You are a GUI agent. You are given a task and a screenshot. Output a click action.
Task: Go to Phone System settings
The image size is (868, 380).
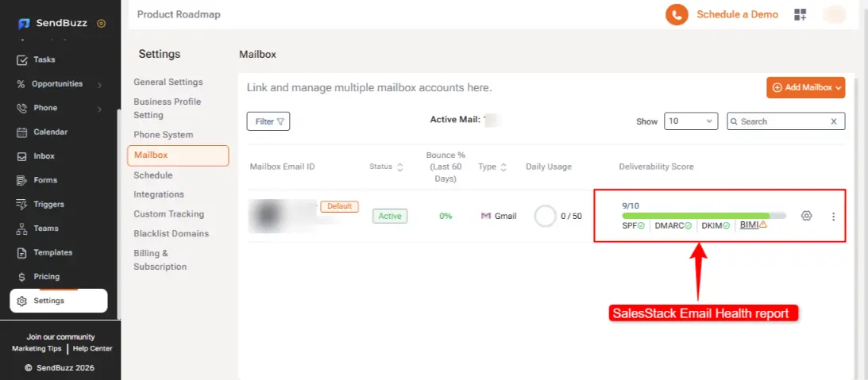(x=164, y=135)
